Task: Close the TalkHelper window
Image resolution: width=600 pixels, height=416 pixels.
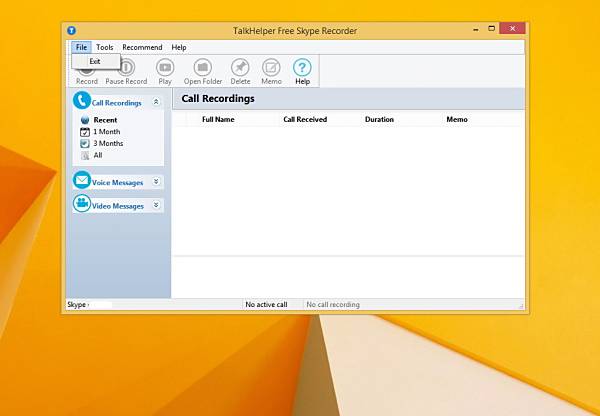Action: [512, 28]
